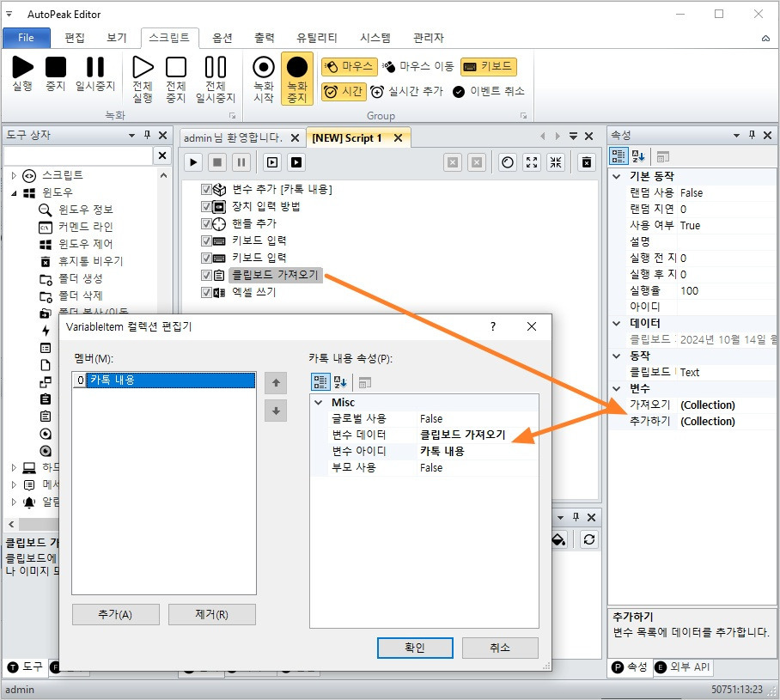The width and height of the screenshot is (780, 700).
Task: Click the toolbox search input field
Action: (x=77, y=155)
